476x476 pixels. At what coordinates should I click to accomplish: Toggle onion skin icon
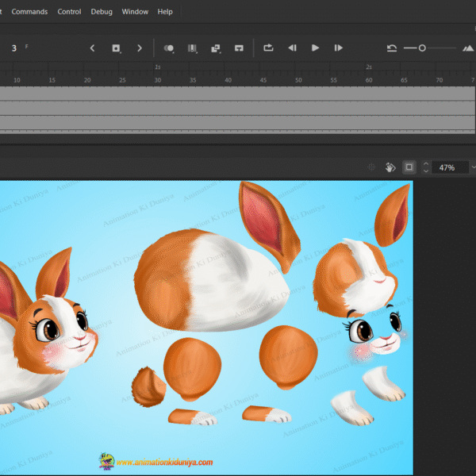169,48
